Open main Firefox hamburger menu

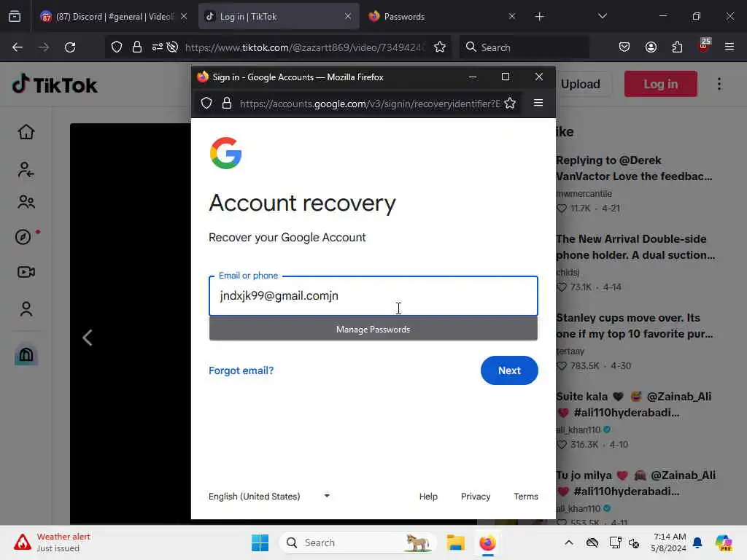(729, 47)
